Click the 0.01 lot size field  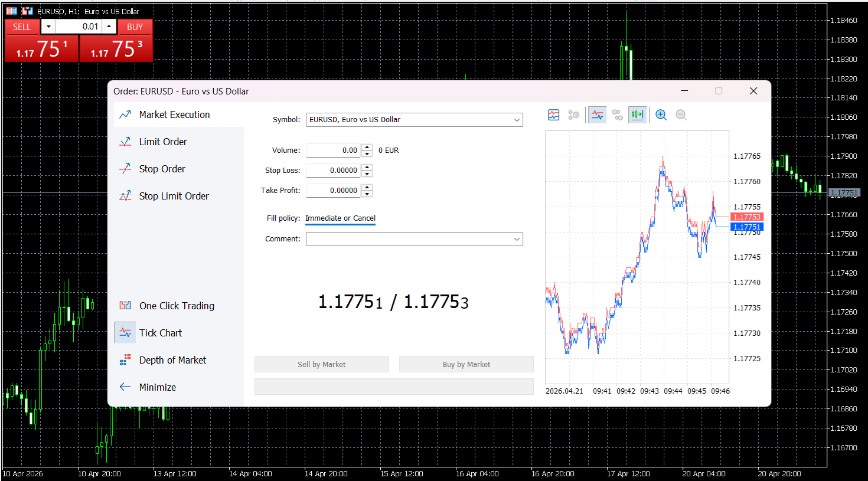(x=79, y=27)
